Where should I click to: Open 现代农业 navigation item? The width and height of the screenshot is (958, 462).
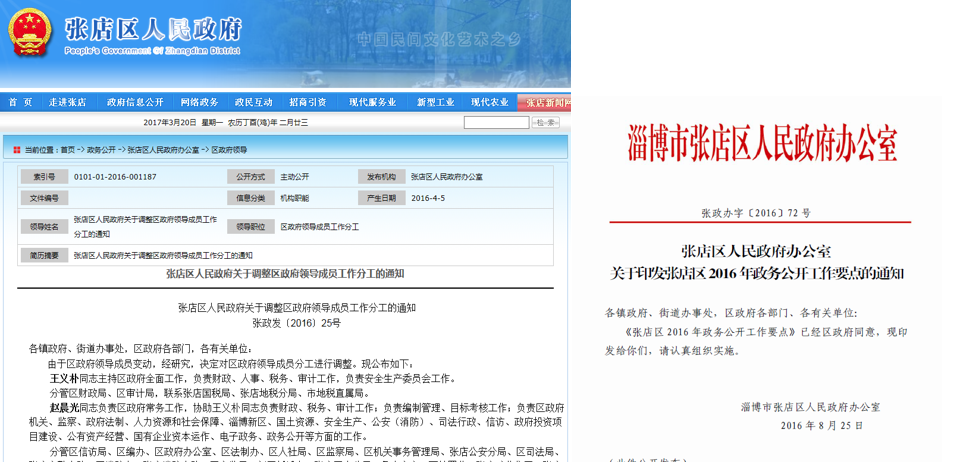[490, 102]
